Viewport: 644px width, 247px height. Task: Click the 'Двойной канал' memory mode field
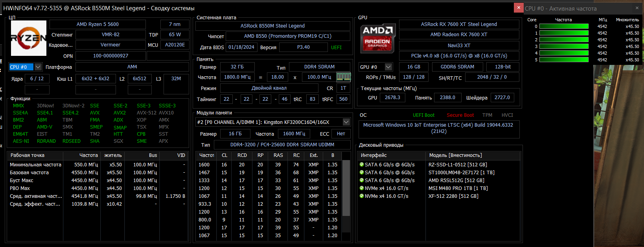(x=269, y=88)
